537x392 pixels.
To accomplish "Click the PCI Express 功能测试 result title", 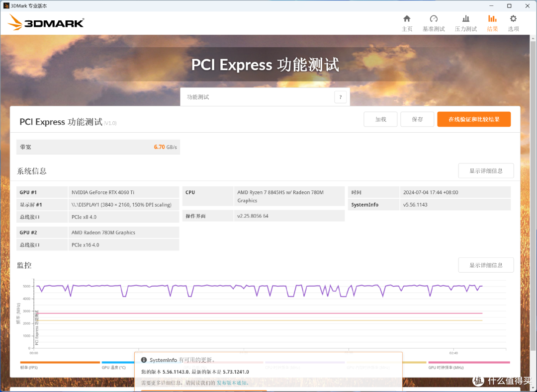I will [x=61, y=122].
